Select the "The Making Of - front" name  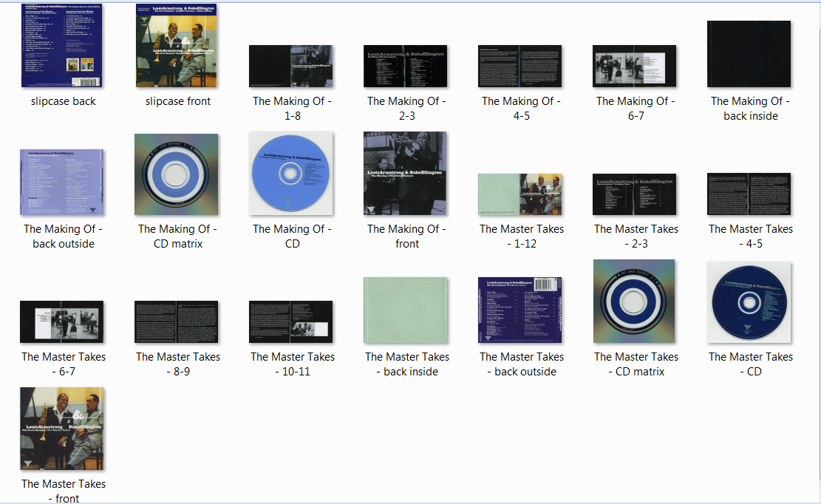[x=407, y=236]
